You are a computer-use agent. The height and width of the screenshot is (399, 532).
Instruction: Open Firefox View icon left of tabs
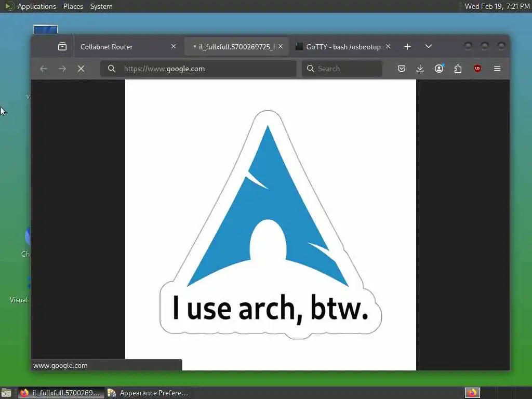point(62,46)
